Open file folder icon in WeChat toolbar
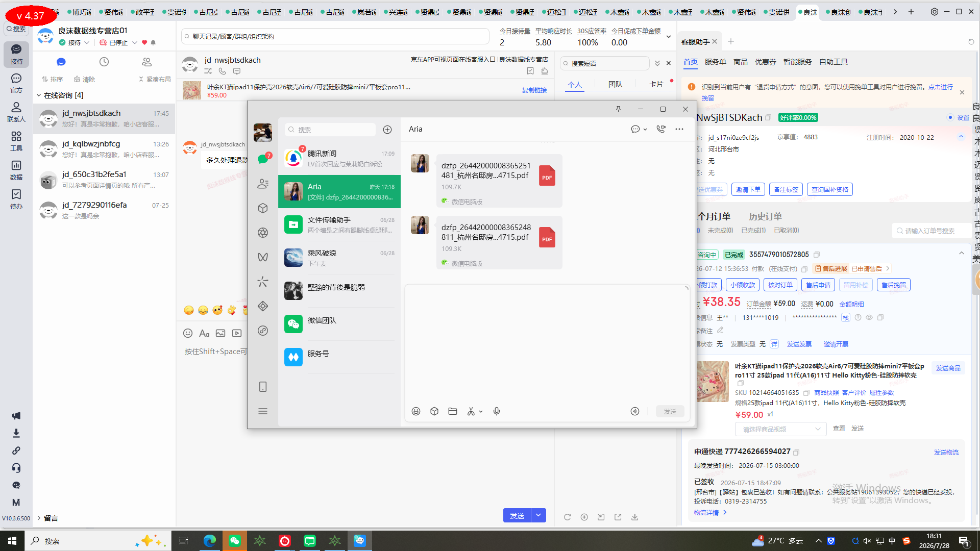This screenshot has height=551, width=980. tap(453, 411)
